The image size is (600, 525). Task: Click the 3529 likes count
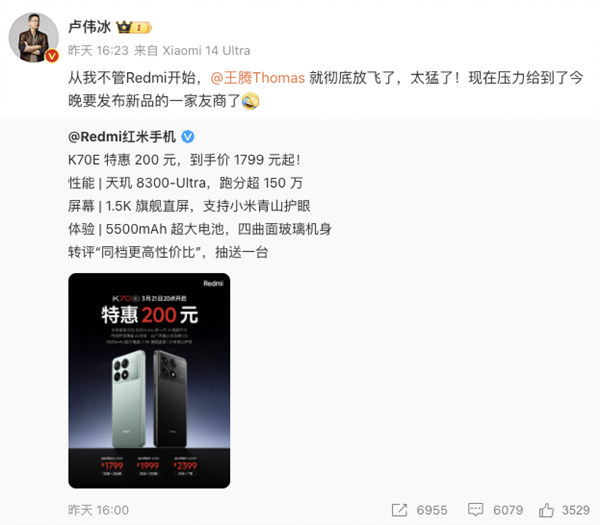pos(576,510)
